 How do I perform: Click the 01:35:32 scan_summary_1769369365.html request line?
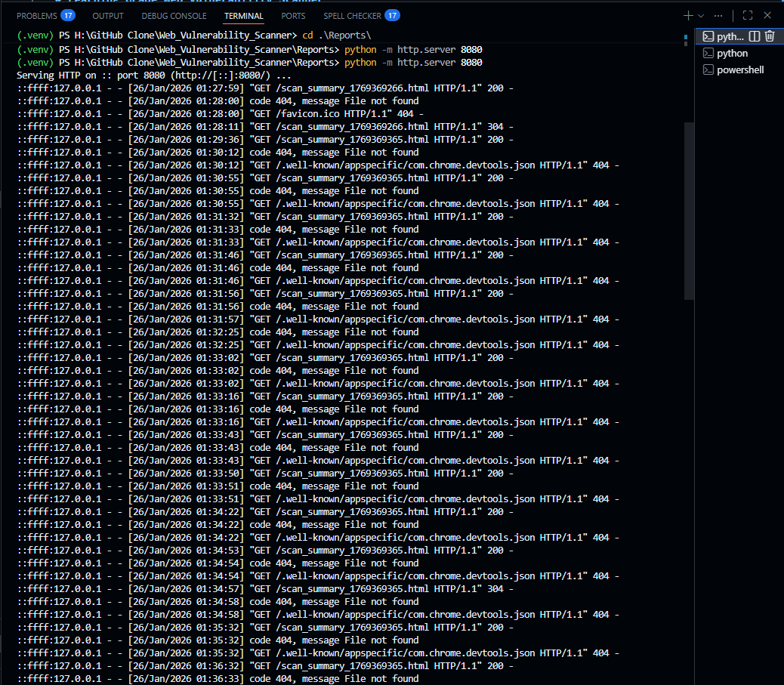(x=265, y=628)
